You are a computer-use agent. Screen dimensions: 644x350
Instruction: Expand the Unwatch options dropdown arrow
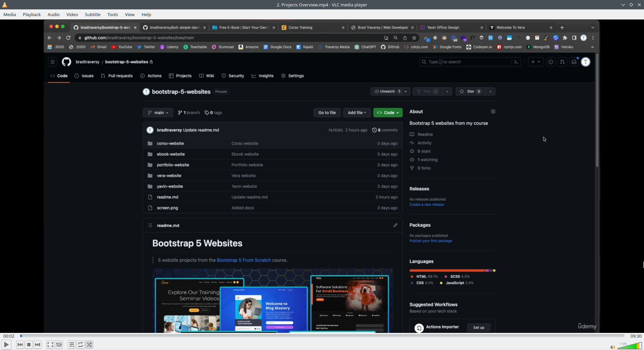click(x=406, y=91)
